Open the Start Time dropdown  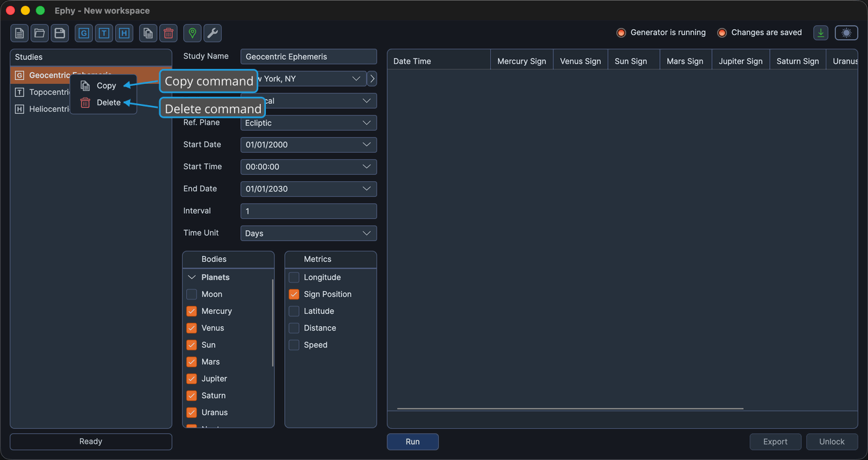pos(309,167)
